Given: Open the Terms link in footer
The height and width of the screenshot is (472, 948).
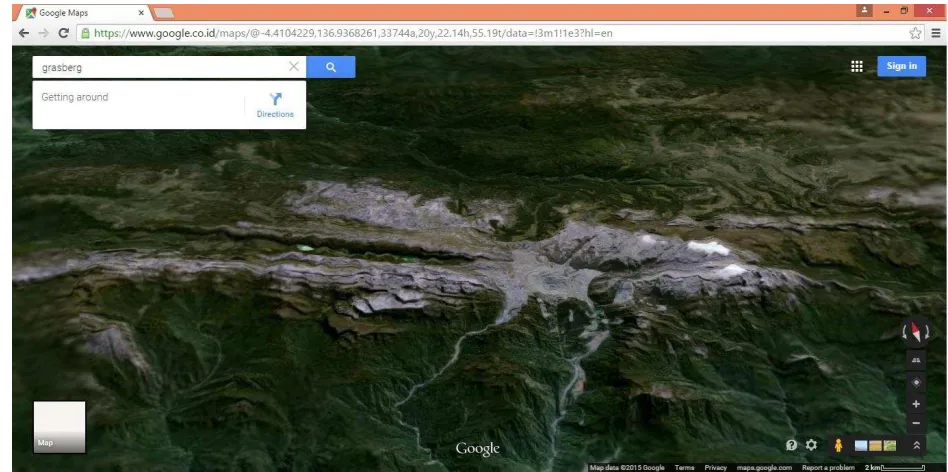Looking at the screenshot, I should [684, 468].
